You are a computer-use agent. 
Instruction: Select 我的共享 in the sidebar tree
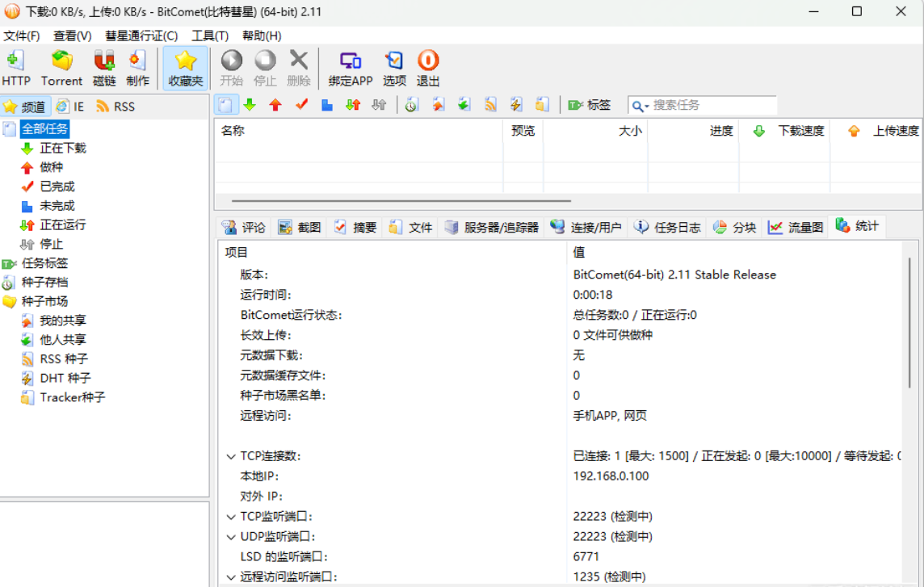click(63, 321)
